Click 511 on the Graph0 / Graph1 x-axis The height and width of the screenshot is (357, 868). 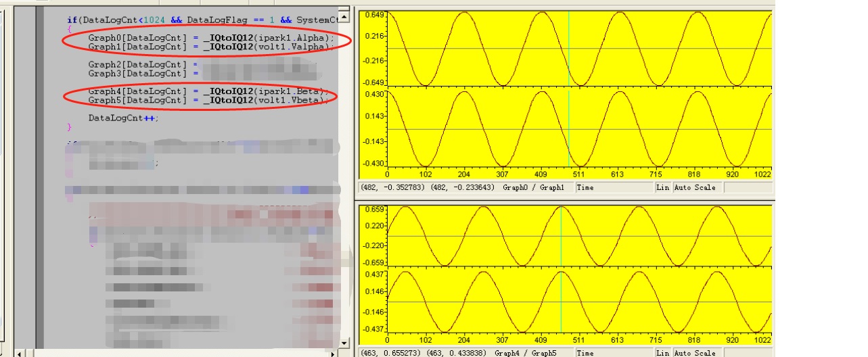[579, 174]
